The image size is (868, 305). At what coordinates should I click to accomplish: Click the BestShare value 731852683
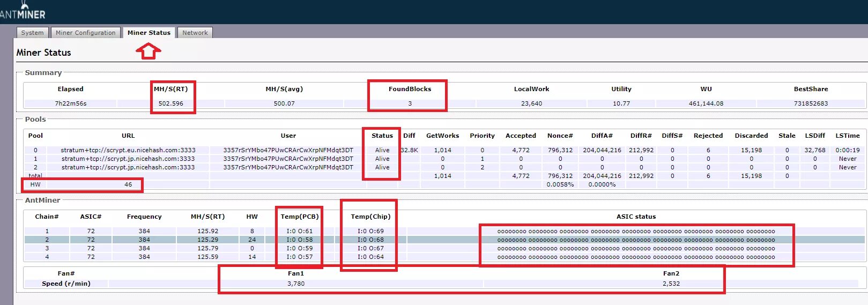[811, 103]
